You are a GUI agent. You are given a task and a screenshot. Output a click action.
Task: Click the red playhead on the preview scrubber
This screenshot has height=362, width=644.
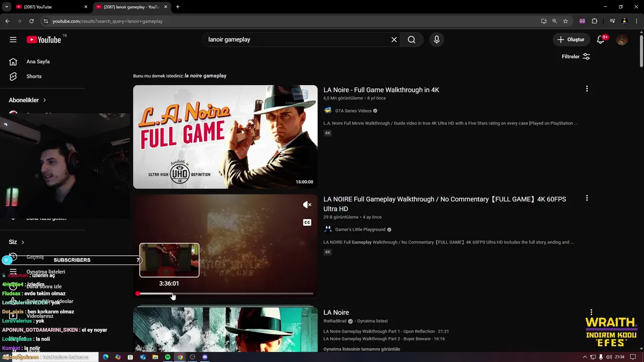pos(137,294)
